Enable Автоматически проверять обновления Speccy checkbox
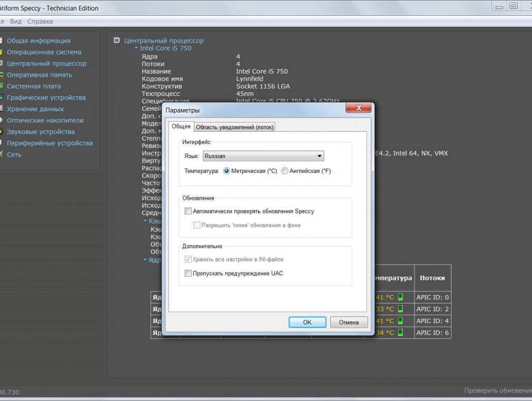This screenshot has height=401, width=532. pos(188,211)
